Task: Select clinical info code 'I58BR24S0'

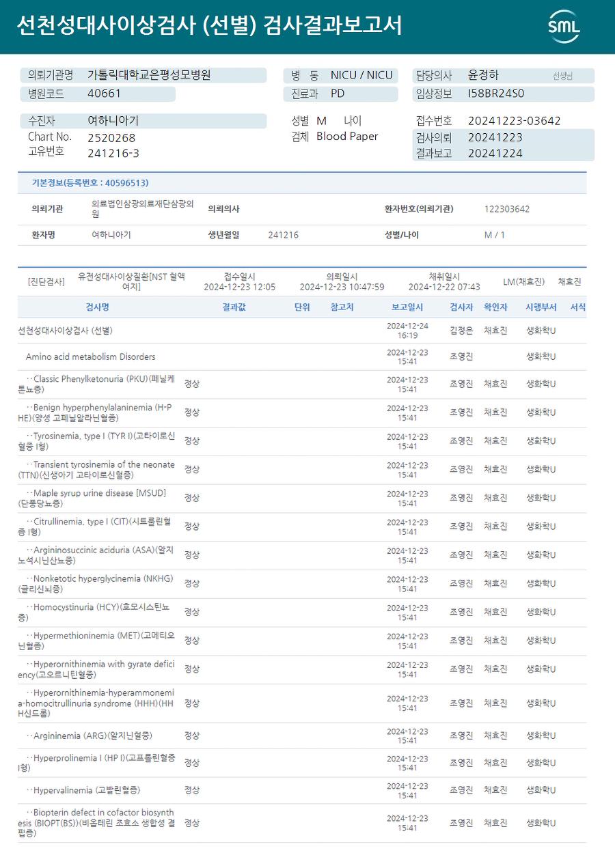Action: [x=496, y=94]
